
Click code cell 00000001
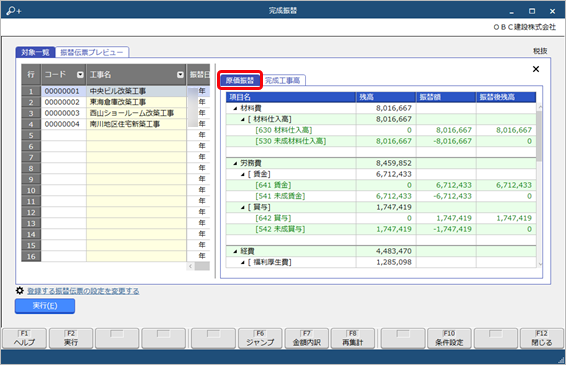pos(64,91)
